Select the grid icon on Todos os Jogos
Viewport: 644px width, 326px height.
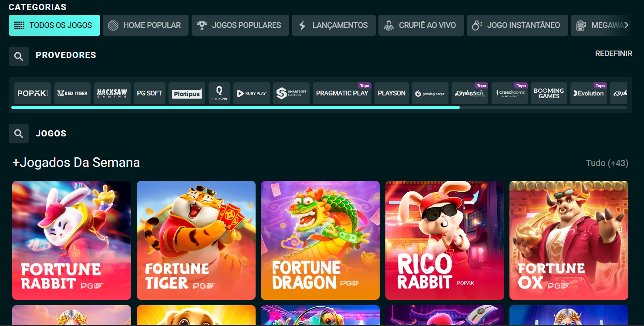coord(19,25)
